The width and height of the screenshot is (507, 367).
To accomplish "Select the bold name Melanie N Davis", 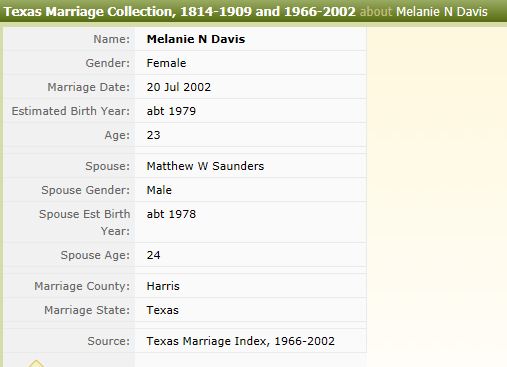I will click(196, 39).
